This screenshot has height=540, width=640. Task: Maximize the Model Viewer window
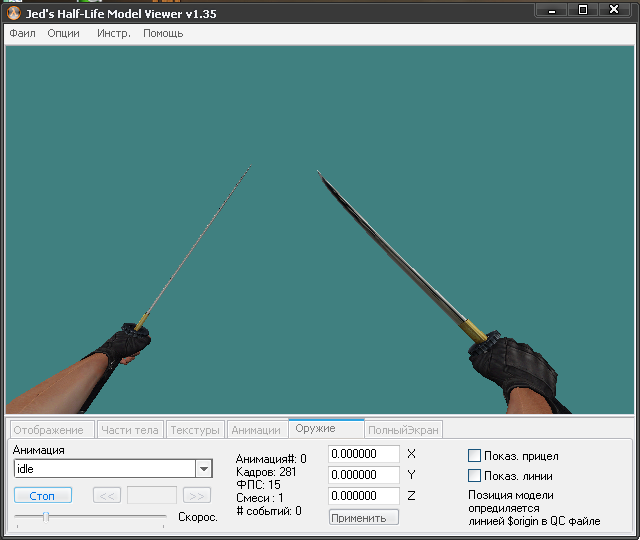pyautogui.click(x=583, y=10)
